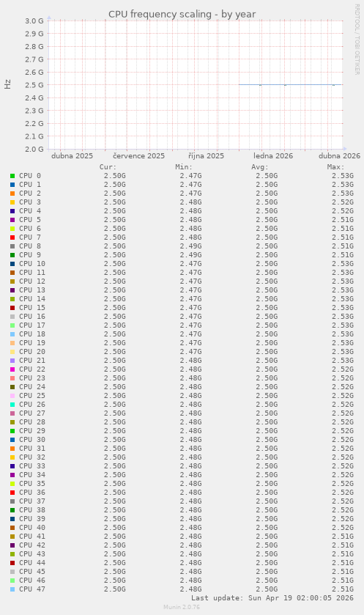Click the 'CPU 1' legend label
Screen dimensions: 364x615
pos(30,184)
